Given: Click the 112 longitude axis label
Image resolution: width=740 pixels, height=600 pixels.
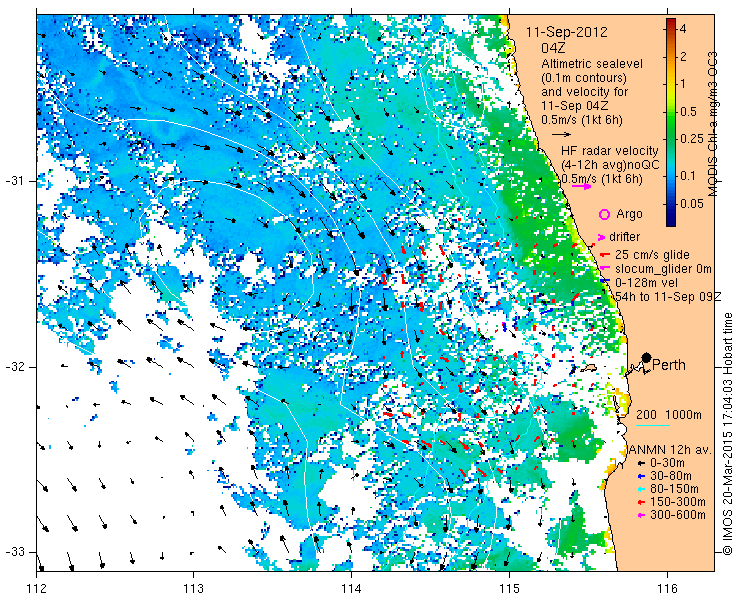Looking at the screenshot, I should click(x=36, y=589).
